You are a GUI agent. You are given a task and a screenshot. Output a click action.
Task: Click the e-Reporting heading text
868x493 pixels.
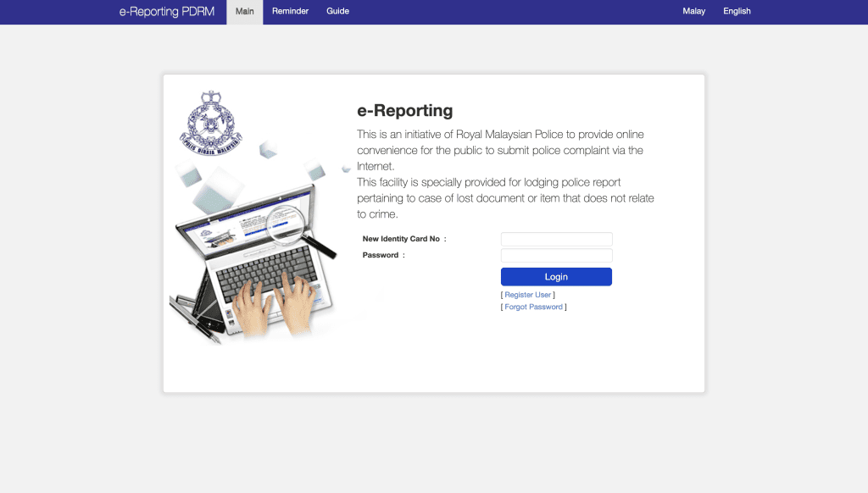(405, 111)
